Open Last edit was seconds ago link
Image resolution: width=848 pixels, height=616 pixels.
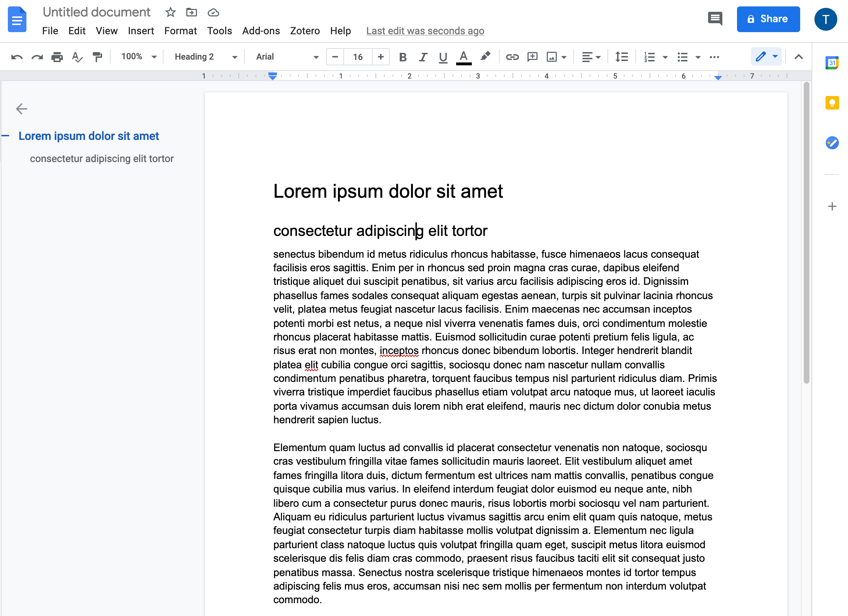click(x=425, y=31)
